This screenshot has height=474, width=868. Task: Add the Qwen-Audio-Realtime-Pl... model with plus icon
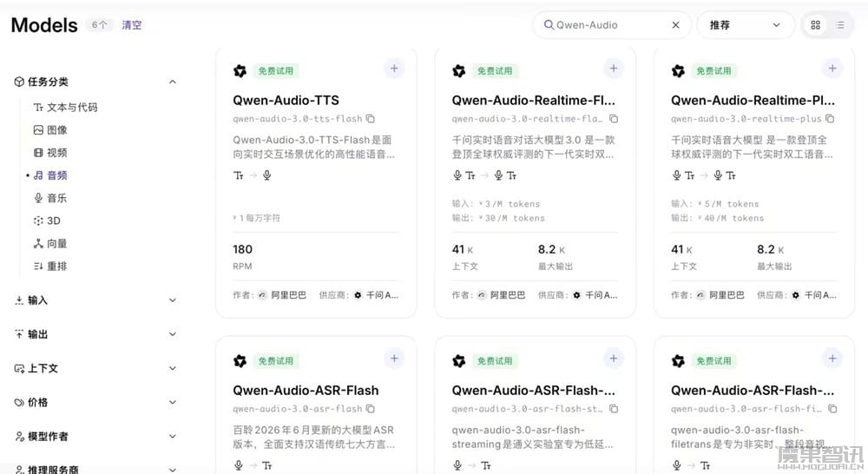click(x=832, y=69)
